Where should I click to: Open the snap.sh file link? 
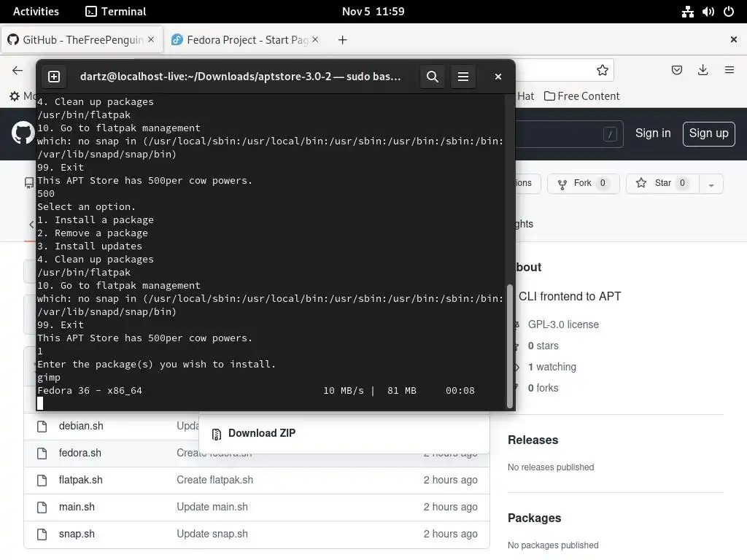pyautogui.click(x=77, y=534)
